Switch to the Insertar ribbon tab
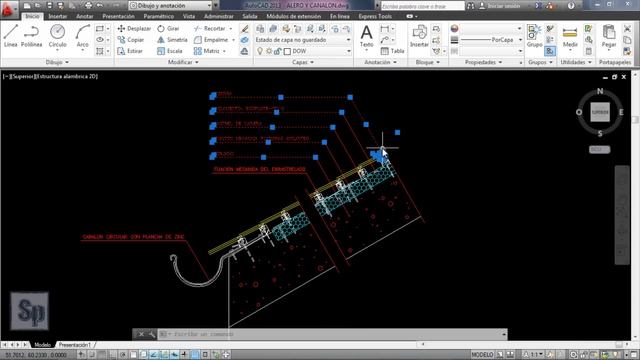The height and width of the screenshot is (360, 640). click(x=58, y=16)
